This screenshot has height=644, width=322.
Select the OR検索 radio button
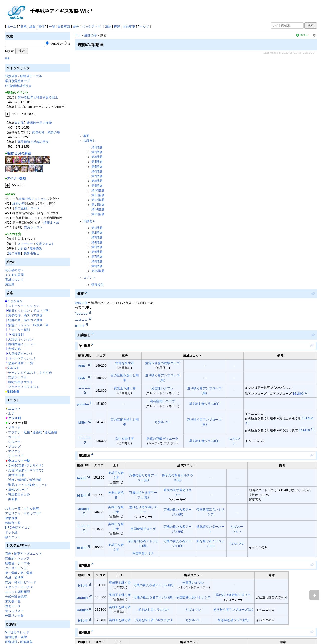point(65,43)
